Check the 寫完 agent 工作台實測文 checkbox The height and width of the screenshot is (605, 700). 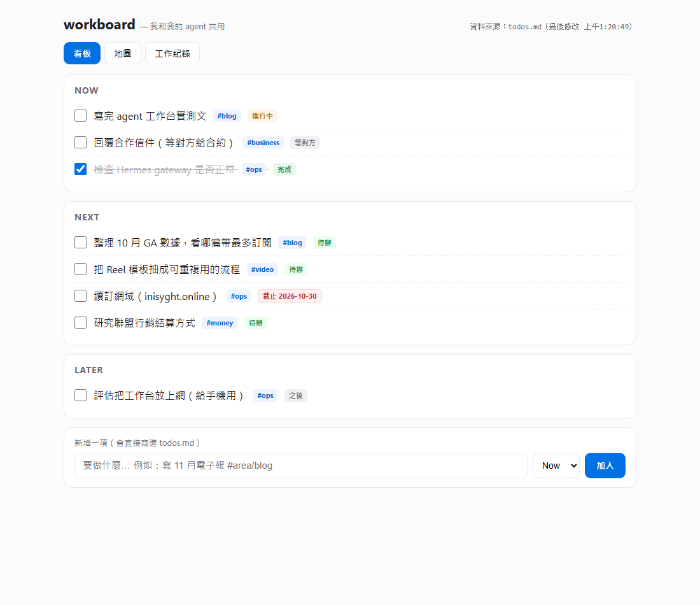tap(80, 116)
